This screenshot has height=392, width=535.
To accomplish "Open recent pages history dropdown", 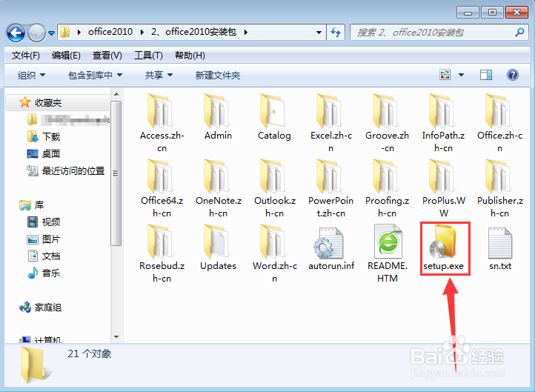I will pyautogui.click(x=51, y=33).
